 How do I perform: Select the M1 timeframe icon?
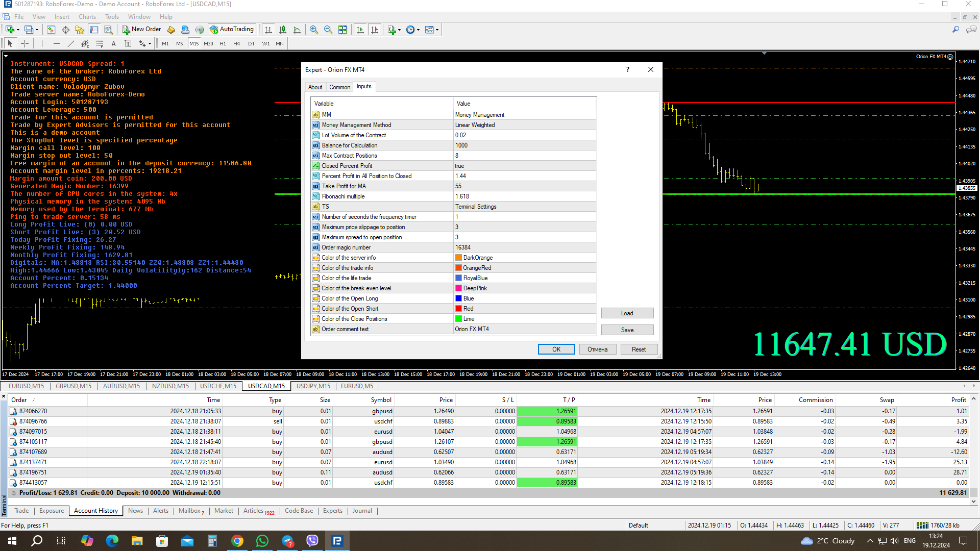coord(165,43)
